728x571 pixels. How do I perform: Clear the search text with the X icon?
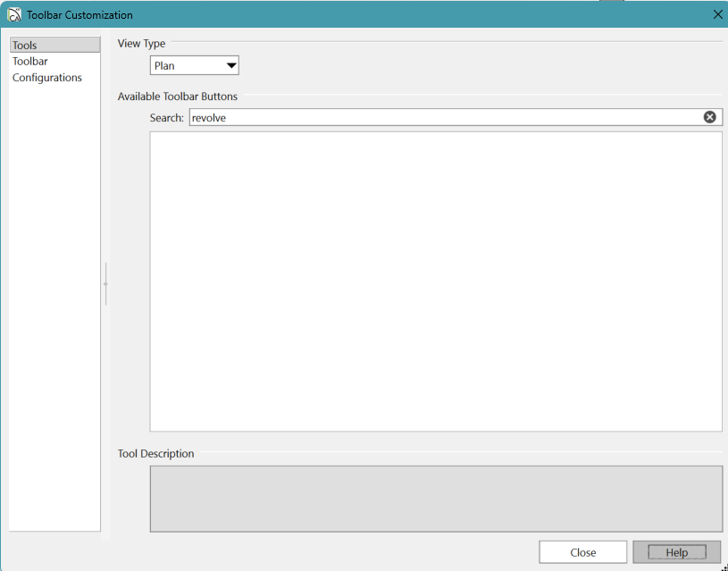[x=709, y=117]
